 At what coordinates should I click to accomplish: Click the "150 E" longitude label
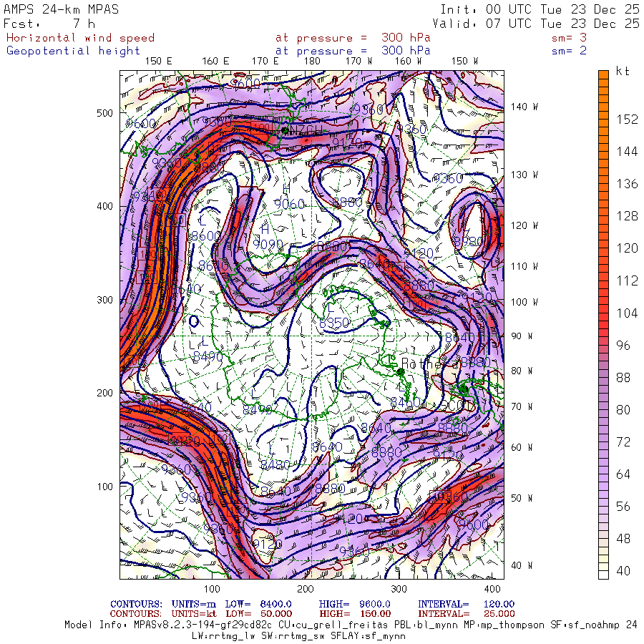click(159, 62)
